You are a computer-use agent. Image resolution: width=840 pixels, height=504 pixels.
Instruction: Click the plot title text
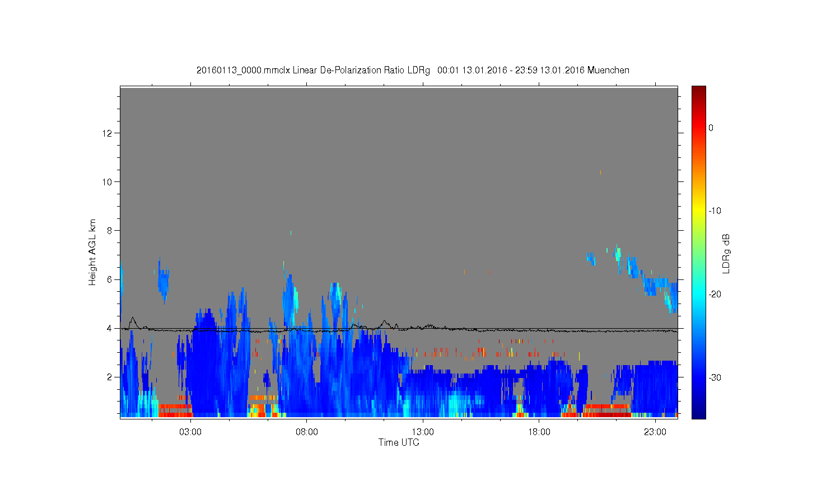(x=413, y=71)
